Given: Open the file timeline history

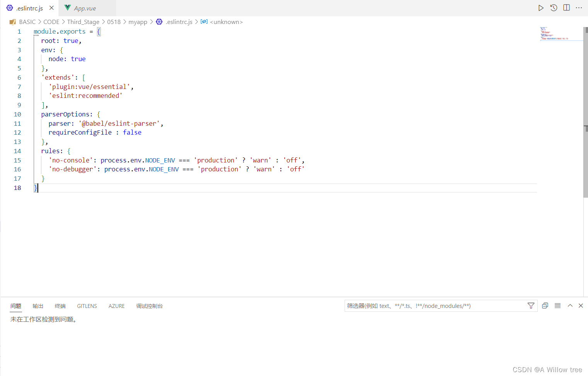Looking at the screenshot, I should tap(554, 8).
